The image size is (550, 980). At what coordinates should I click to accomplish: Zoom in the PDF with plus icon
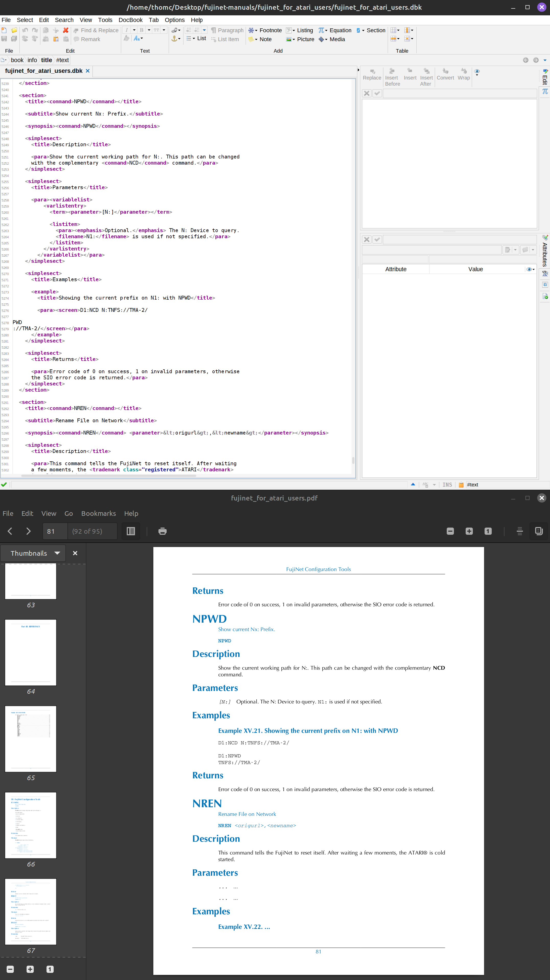tap(469, 531)
